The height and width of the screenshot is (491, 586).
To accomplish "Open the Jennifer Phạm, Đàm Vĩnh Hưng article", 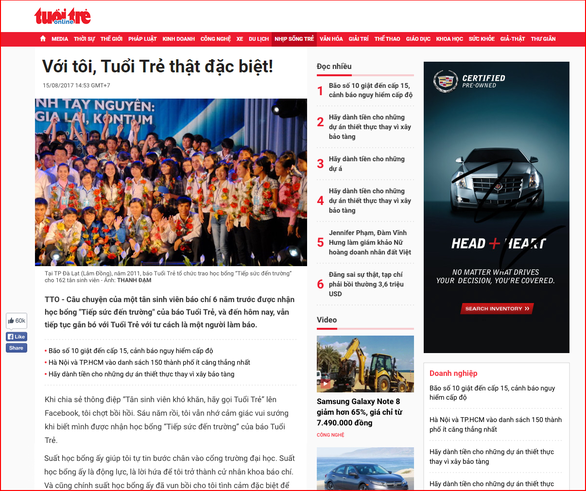I will click(370, 243).
